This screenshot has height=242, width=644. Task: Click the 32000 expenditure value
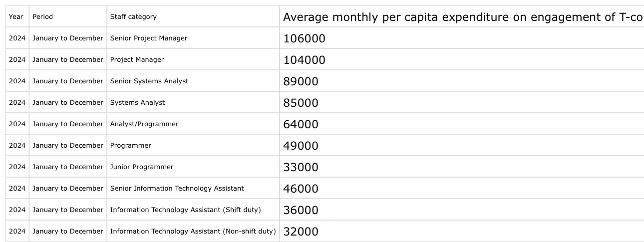[x=301, y=232]
